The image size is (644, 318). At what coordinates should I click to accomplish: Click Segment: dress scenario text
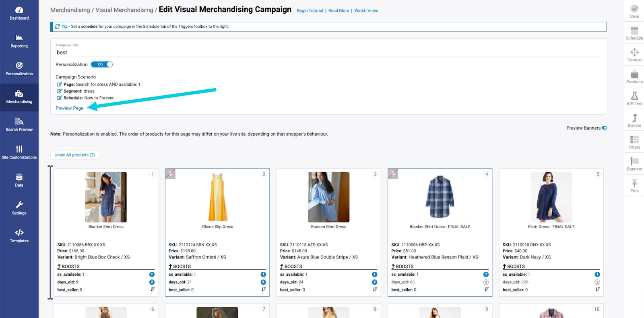coord(79,91)
